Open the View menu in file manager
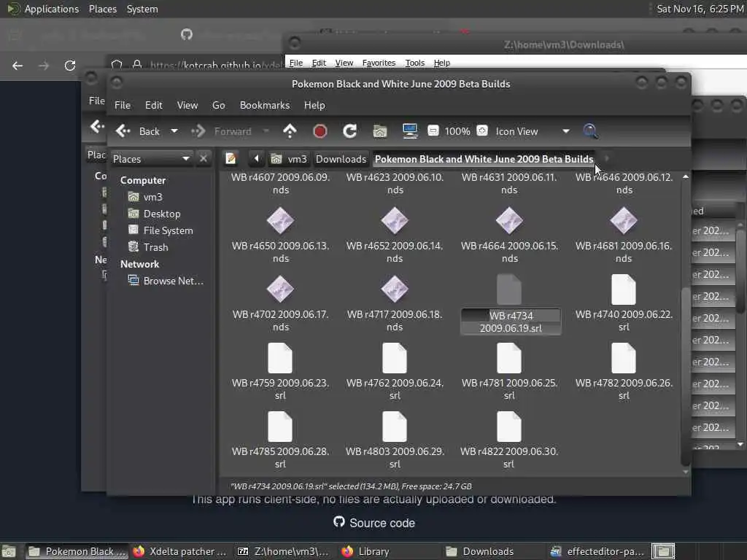 click(x=187, y=105)
